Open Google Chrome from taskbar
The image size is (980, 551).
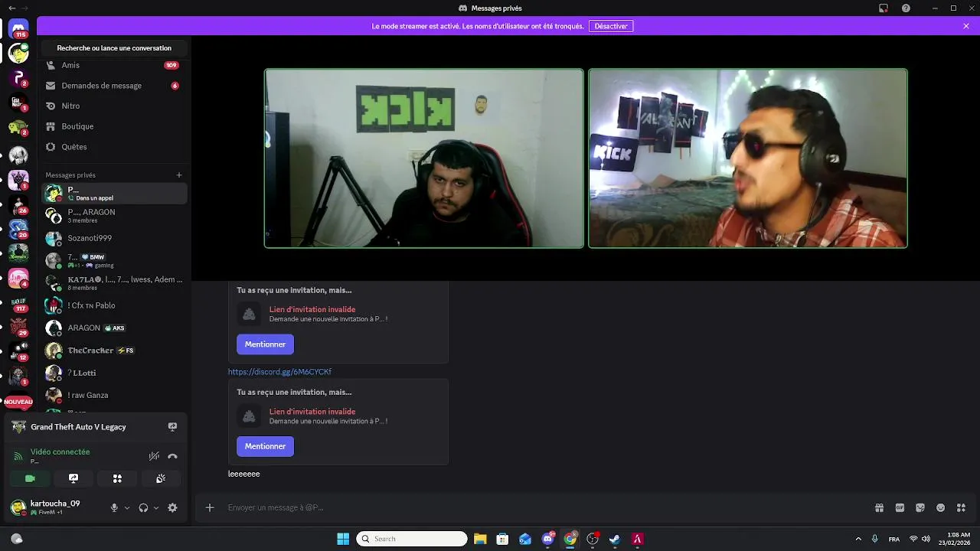570,539
